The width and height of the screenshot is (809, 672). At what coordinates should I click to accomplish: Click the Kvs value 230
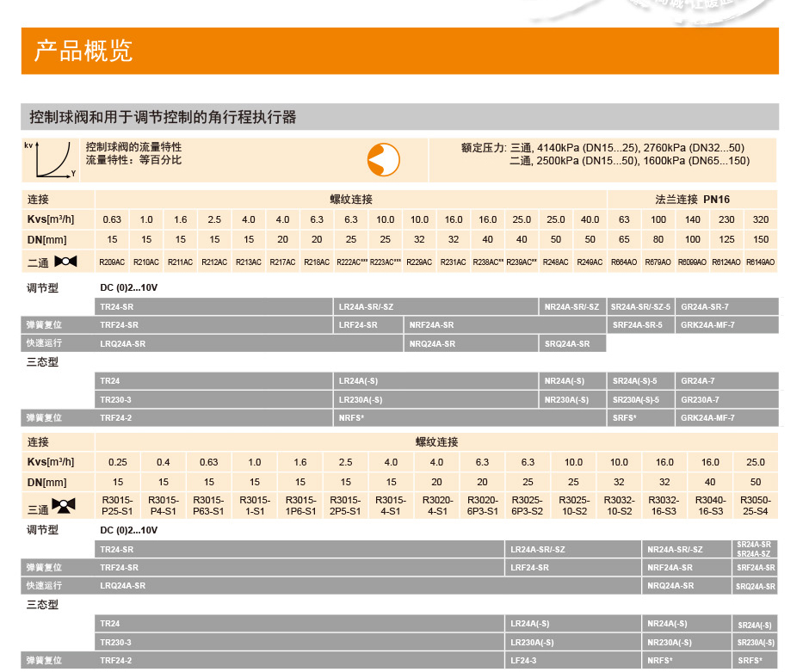point(726,219)
